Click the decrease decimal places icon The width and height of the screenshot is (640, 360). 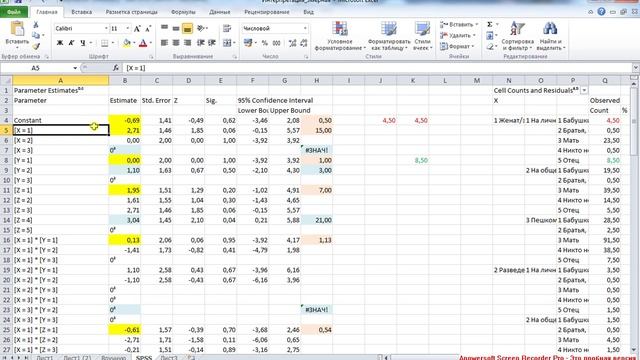[304, 43]
